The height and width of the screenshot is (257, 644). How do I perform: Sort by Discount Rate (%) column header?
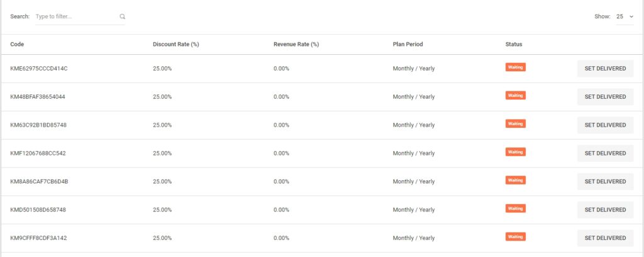coord(176,44)
